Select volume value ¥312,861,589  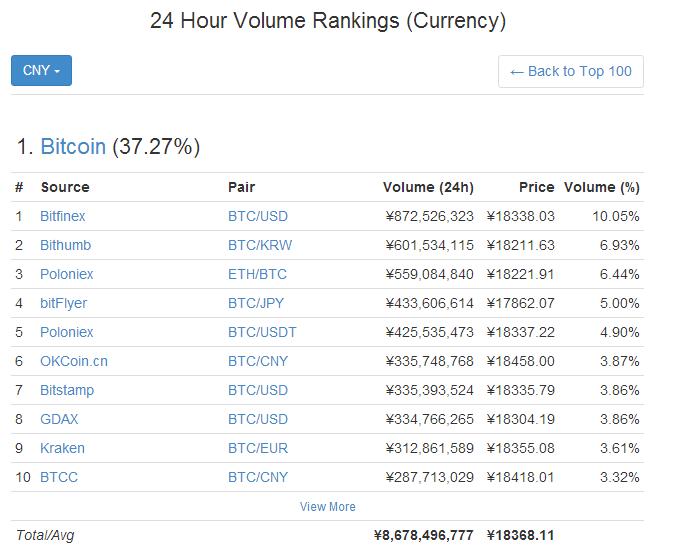[x=430, y=448]
